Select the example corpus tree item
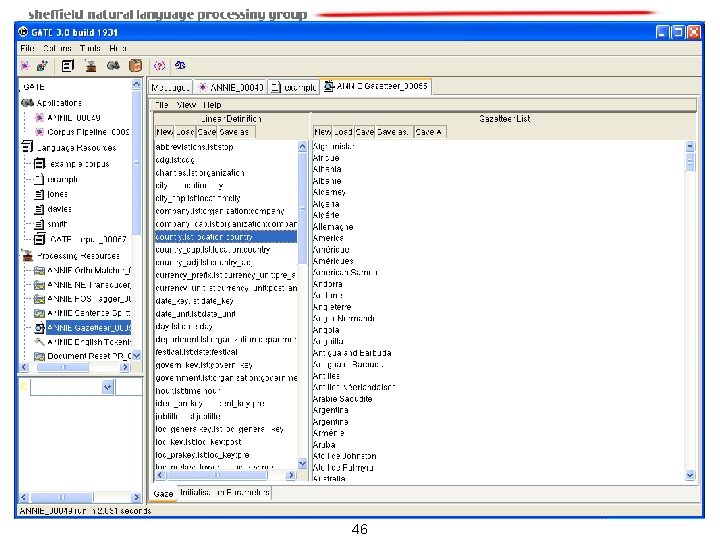 (x=79, y=164)
